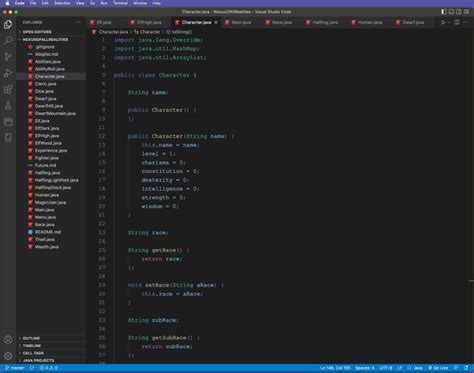Open the Manage gear icon
This screenshot has width=474, height=373.
8,356
